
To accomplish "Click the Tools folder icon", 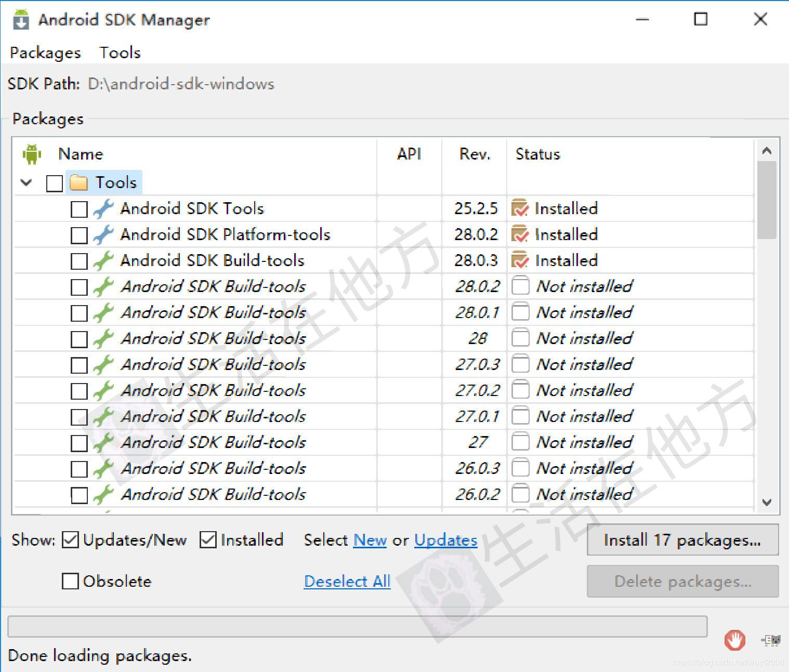I will click(x=78, y=182).
